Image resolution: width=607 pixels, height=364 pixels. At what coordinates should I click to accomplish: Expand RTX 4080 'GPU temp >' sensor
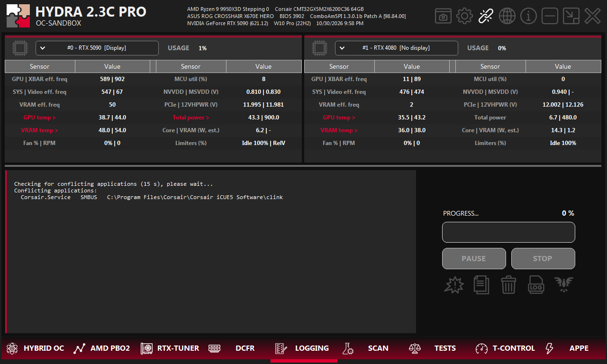tap(339, 118)
